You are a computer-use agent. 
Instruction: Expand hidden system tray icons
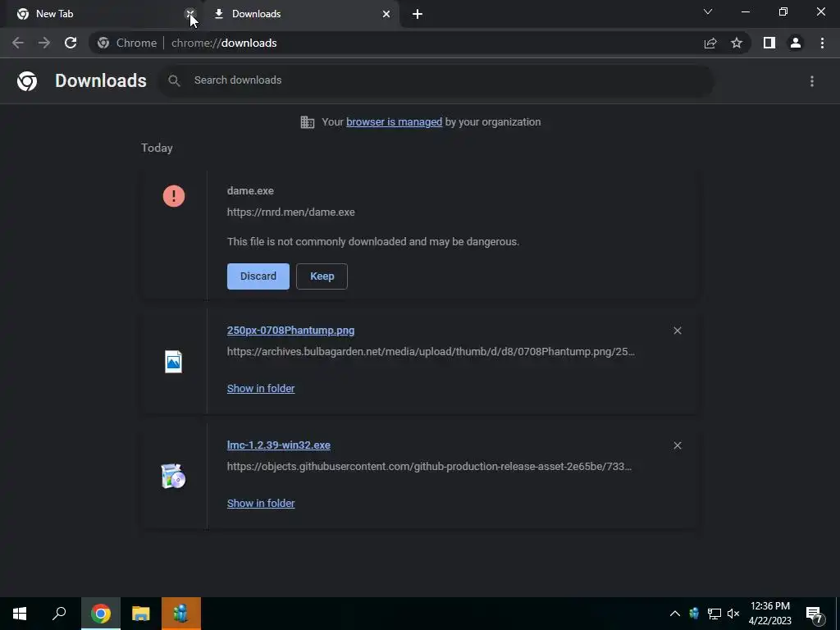click(x=675, y=614)
